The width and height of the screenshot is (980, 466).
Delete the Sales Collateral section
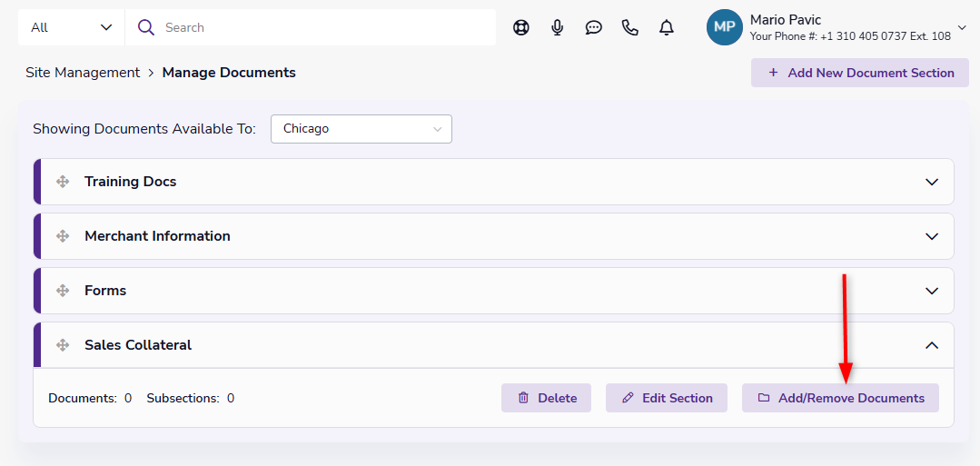(x=546, y=398)
